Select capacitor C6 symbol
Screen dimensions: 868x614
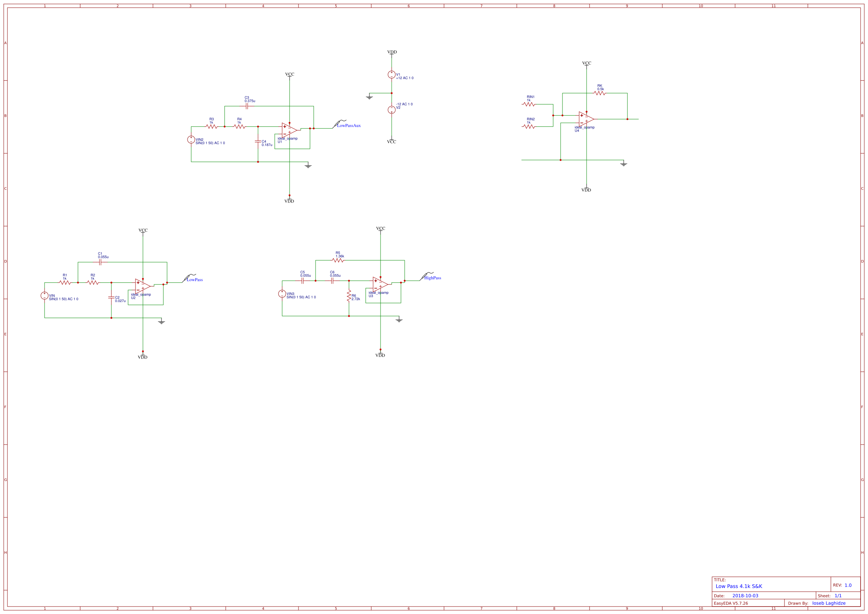click(332, 281)
